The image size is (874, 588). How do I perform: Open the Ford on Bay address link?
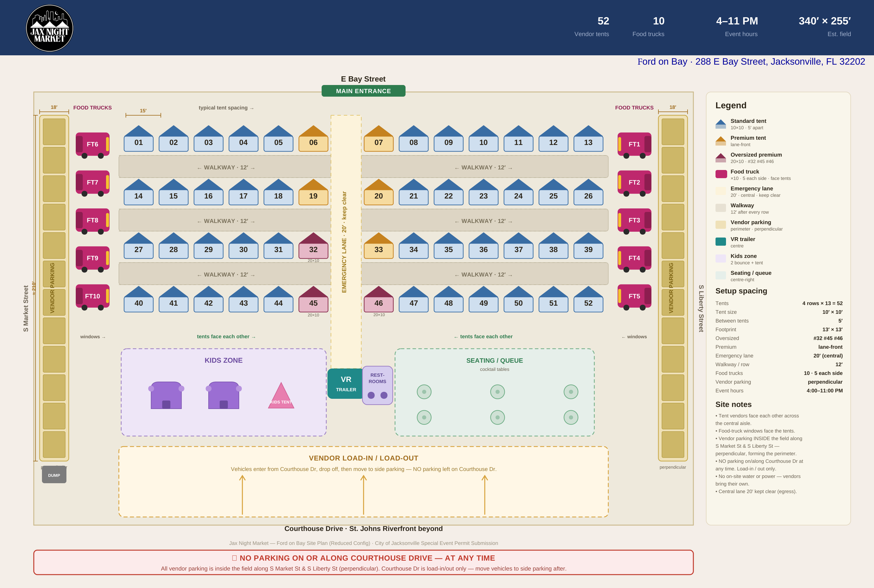pos(751,61)
